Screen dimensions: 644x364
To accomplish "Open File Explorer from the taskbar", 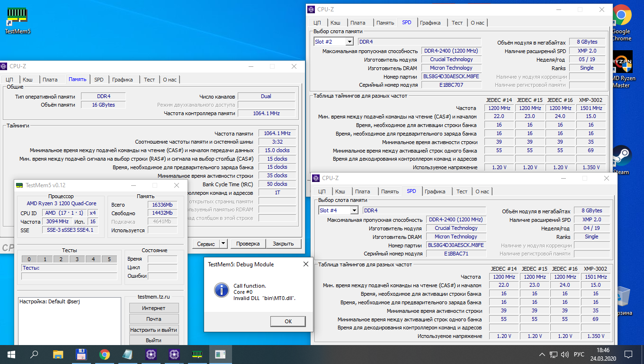I will tap(58, 354).
